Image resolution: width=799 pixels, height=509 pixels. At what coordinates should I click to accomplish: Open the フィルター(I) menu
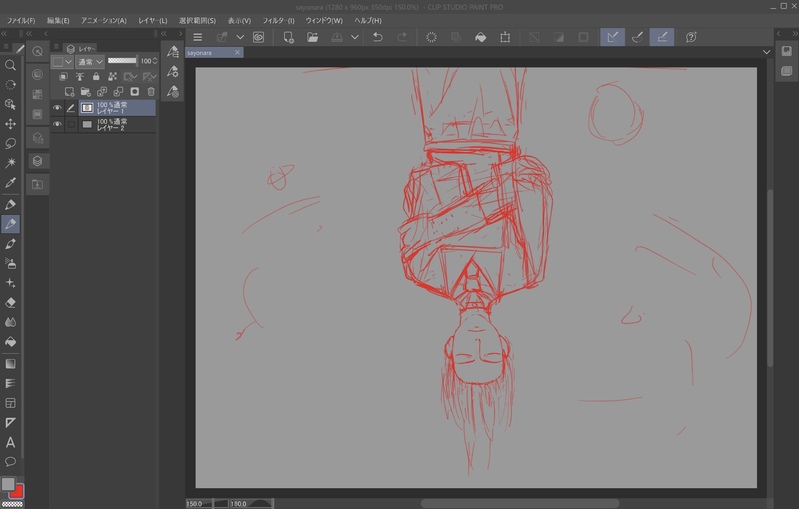click(x=278, y=20)
